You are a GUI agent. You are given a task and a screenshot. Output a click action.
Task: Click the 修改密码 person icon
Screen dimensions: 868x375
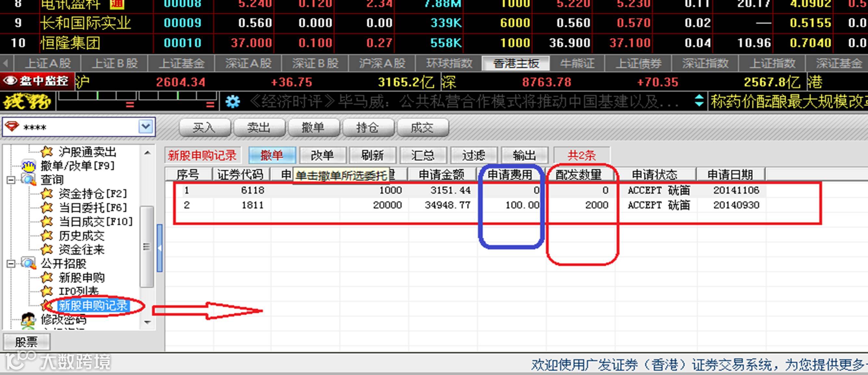29,319
